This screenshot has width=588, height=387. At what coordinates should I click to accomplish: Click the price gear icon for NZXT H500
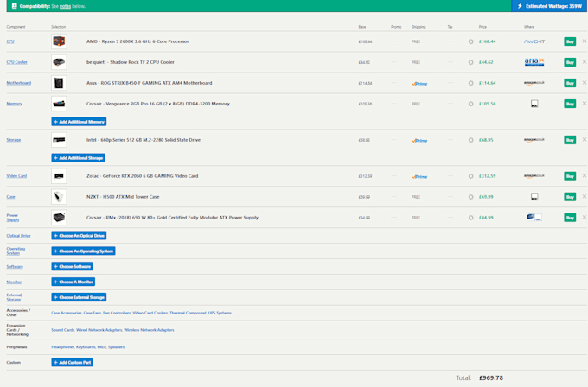470,197
